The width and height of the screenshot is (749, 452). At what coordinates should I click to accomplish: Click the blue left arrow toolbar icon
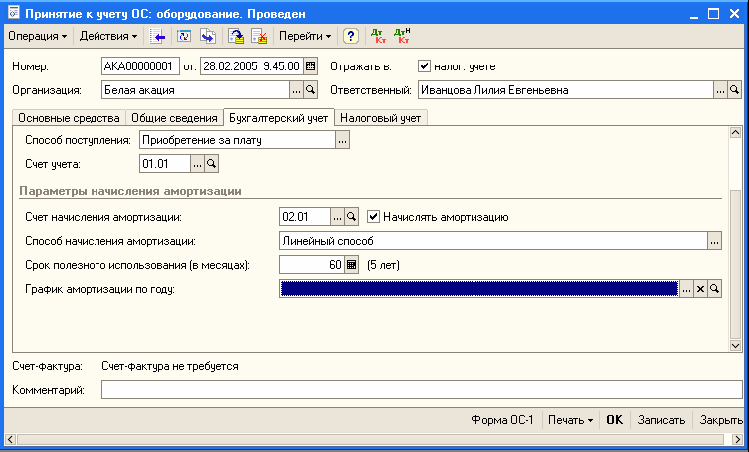click(x=158, y=36)
